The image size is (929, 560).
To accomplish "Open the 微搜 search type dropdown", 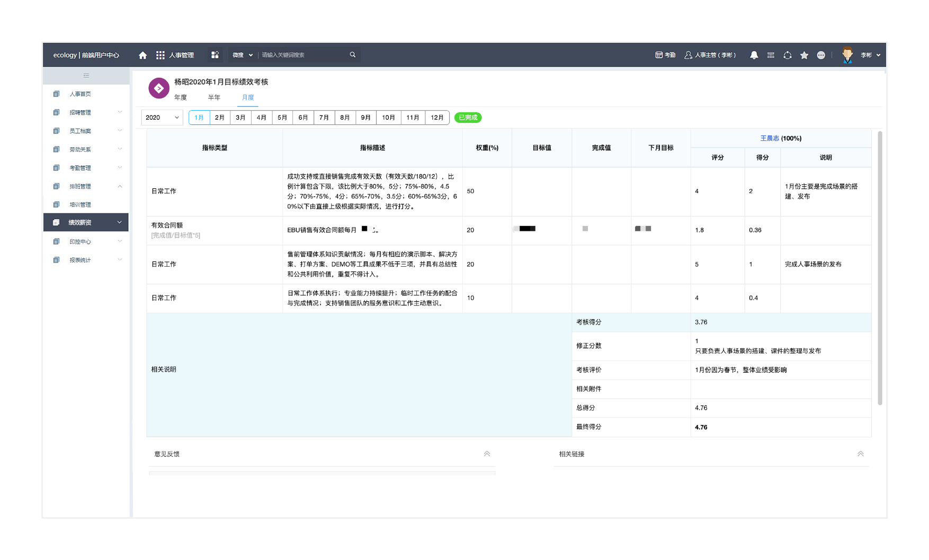I will 243,55.
